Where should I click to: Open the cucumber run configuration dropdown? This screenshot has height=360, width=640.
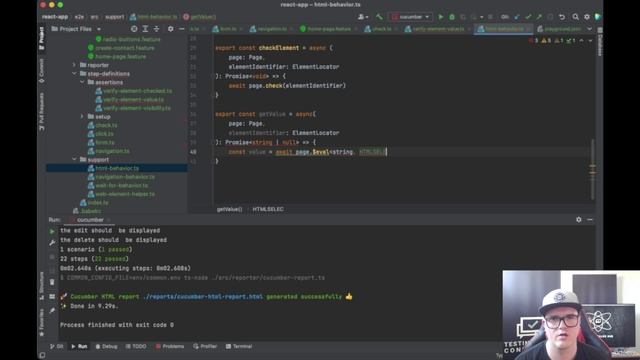click(x=410, y=17)
